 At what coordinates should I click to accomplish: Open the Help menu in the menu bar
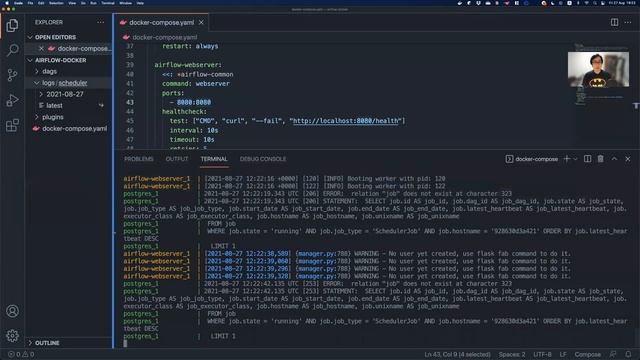pos(140,3)
